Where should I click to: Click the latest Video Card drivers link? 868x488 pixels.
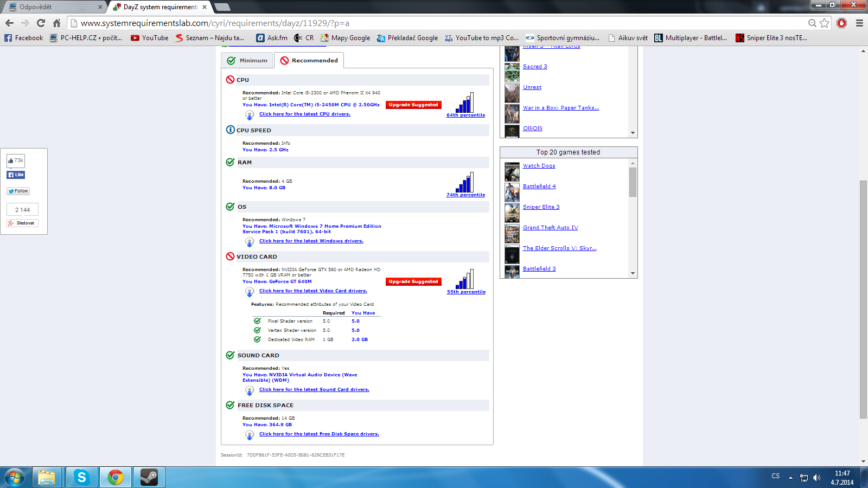[x=313, y=291]
